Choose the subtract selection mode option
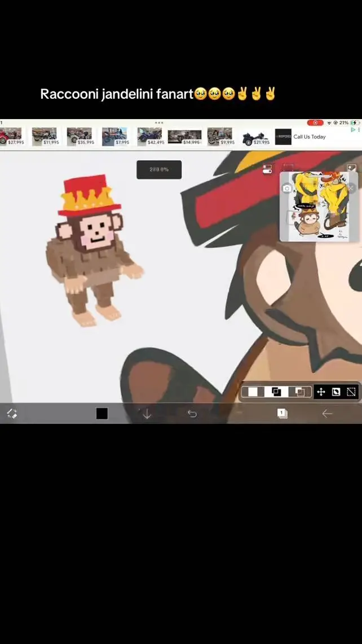 [299, 392]
